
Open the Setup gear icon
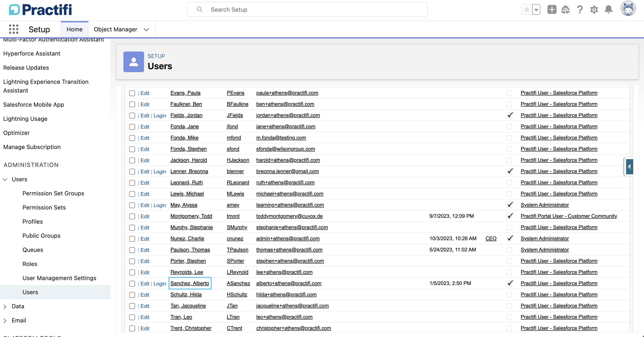tap(594, 9)
